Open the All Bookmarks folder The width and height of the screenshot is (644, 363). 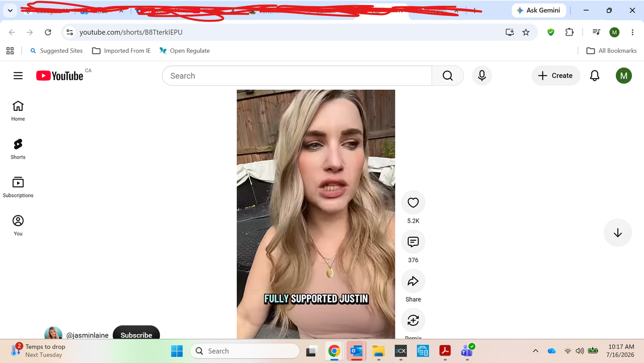[611, 51]
